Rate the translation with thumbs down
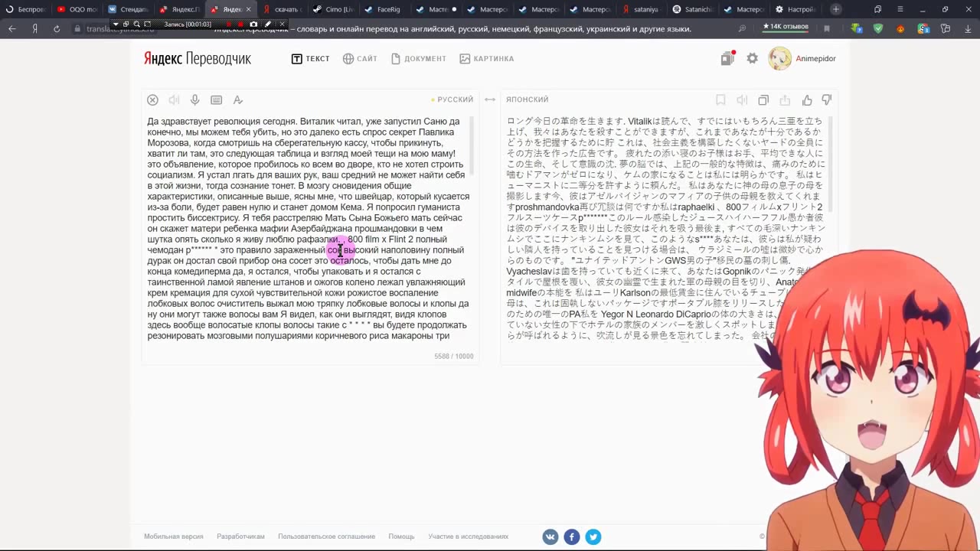The width and height of the screenshot is (980, 551). [x=827, y=99]
